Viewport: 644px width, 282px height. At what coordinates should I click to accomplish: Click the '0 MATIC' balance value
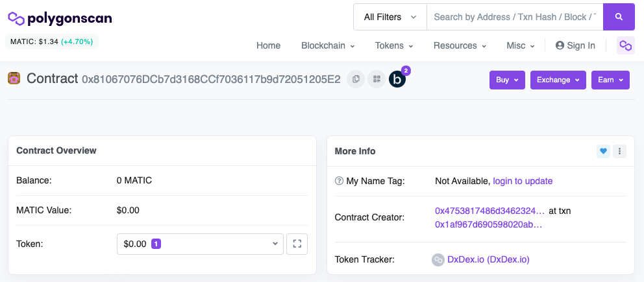click(134, 180)
